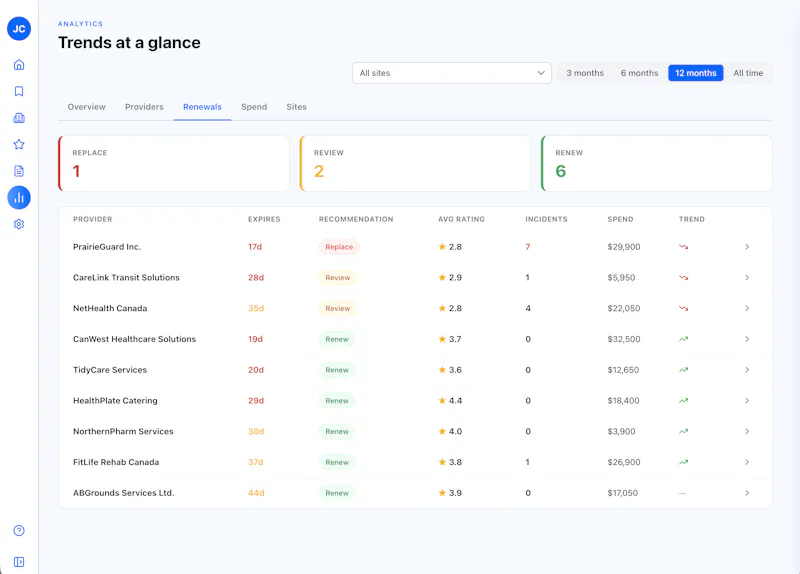Click incidents count 7 for PrairieGuard

(x=528, y=247)
